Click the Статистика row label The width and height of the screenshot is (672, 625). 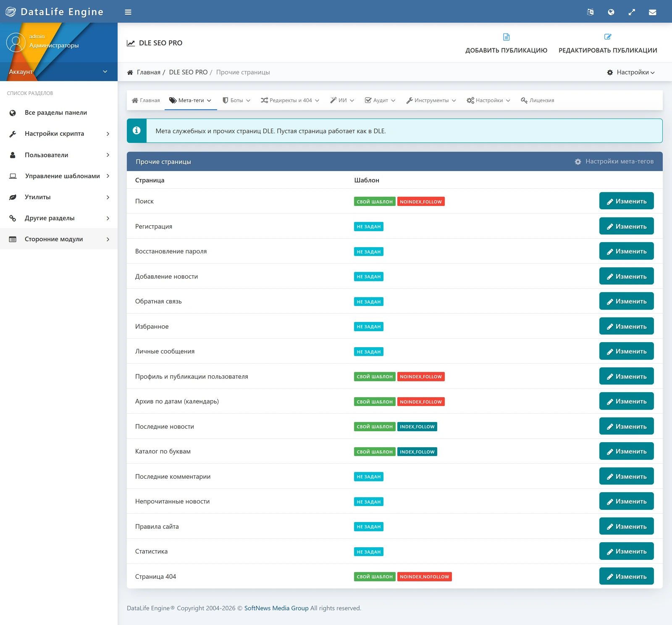pos(151,551)
